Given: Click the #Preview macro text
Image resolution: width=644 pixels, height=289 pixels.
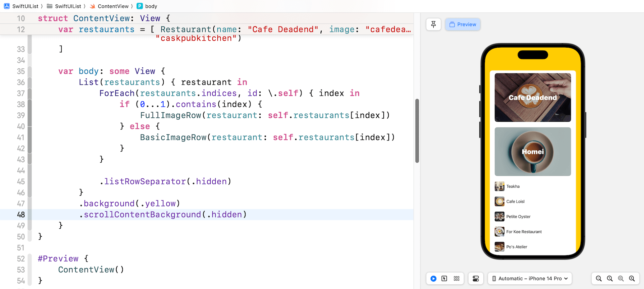Looking at the screenshot, I should coord(58,258).
